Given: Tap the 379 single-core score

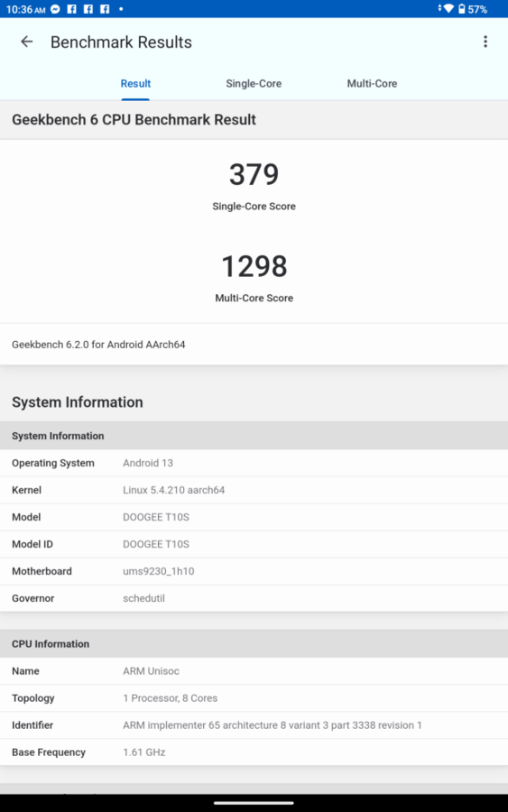Looking at the screenshot, I should (x=254, y=174).
